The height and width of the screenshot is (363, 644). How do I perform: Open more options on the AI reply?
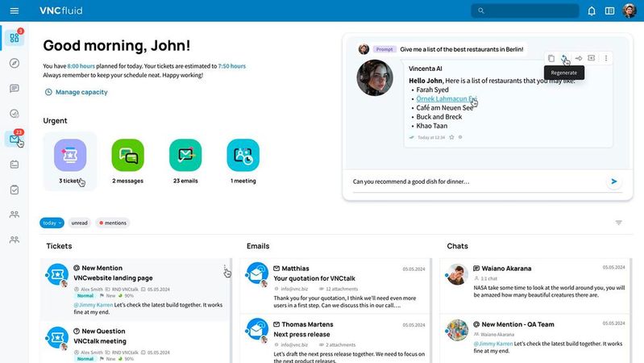(606, 58)
